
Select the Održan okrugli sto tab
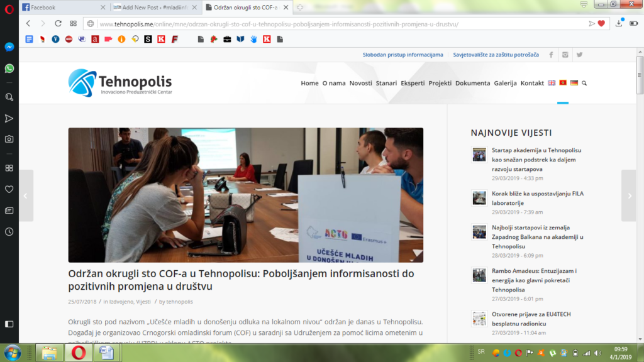(247, 8)
